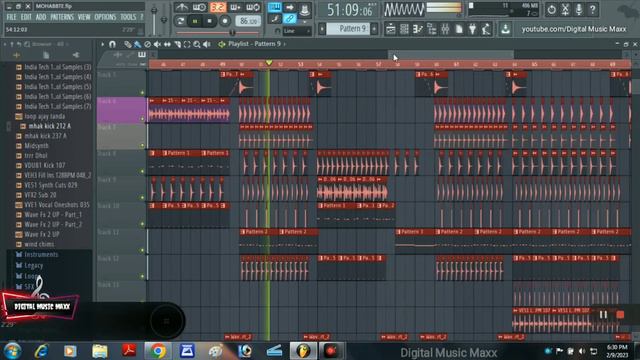640x360 pixels.
Task: Click the metronome icon in transport panel
Action: (182, 7)
